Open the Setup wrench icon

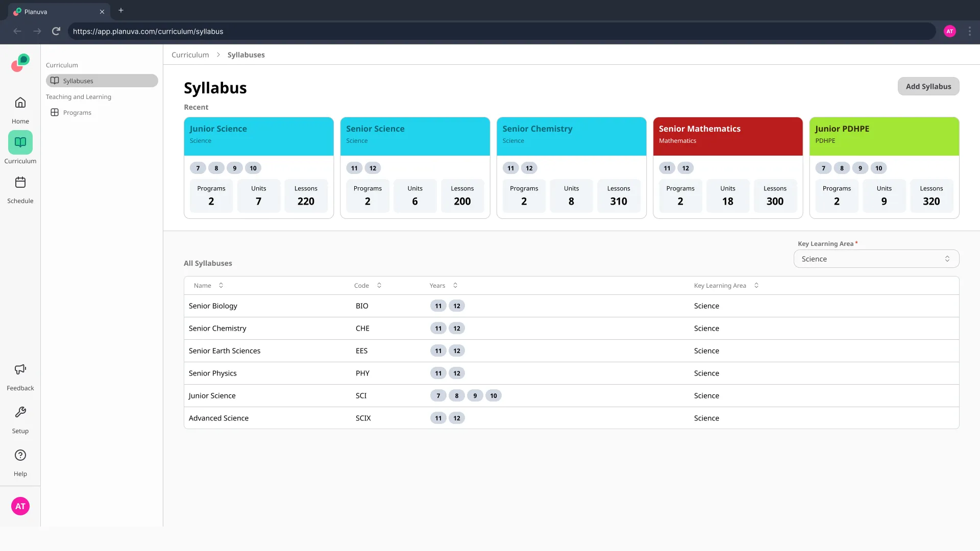click(20, 412)
